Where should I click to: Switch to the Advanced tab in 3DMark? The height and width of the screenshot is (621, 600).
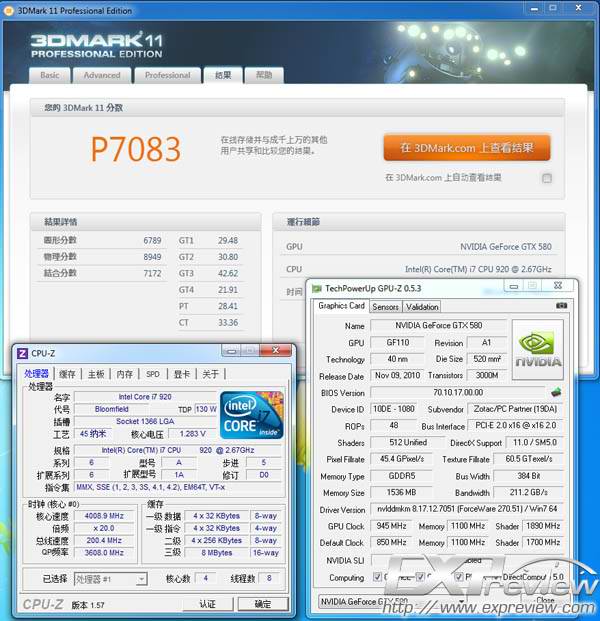102,75
